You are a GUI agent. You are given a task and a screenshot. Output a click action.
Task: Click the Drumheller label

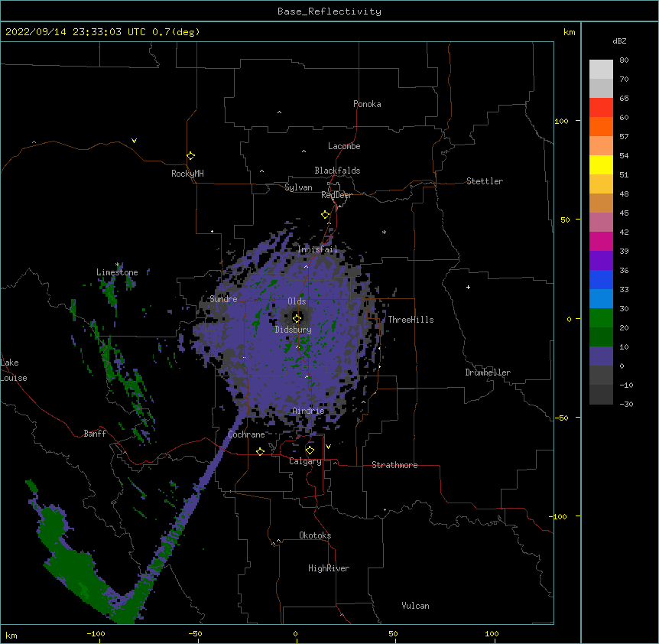coord(488,372)
